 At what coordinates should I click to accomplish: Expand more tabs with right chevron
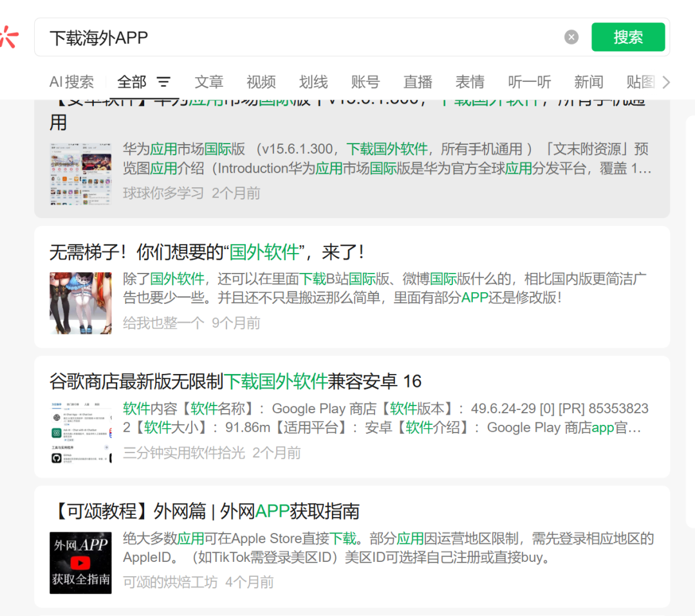click(666, 82)
